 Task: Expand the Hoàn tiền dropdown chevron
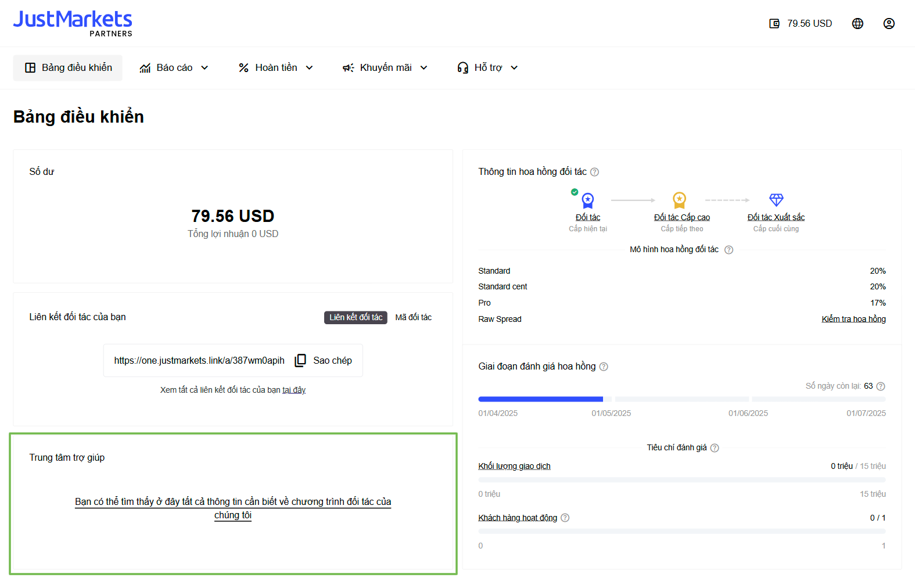pyautogui.click(x=309, y=68)
